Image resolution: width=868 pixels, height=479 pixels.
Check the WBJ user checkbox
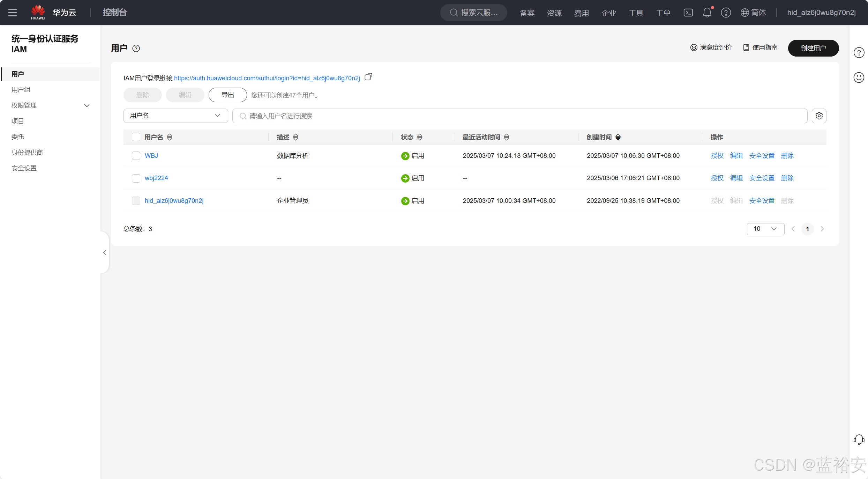pyautogui.click(x=136, y=156)
